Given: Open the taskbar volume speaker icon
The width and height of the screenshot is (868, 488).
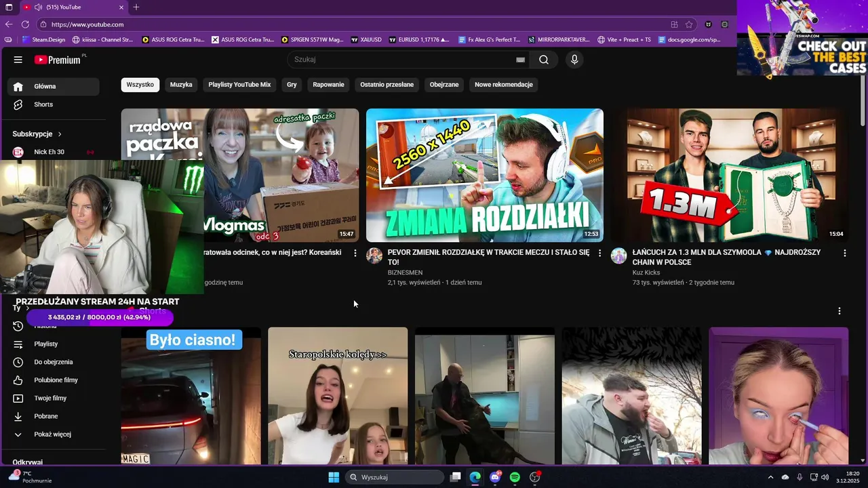Looking at the screenshot, I should tap(825, 477).
